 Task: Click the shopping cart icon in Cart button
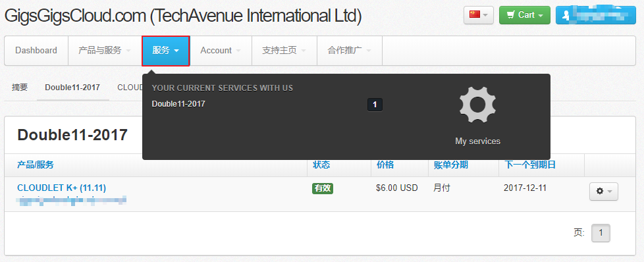click(x=511, y=14)
